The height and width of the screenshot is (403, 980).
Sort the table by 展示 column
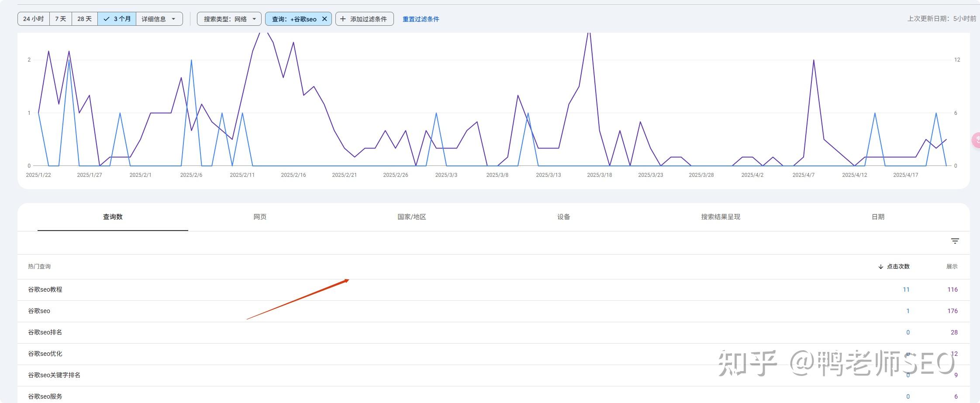click(x=952, y=267)
